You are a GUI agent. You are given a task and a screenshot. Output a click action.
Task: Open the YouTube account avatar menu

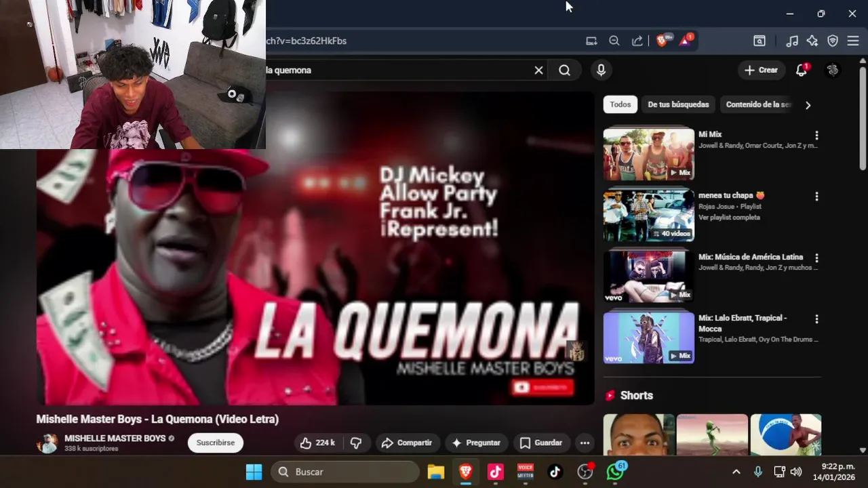tap(833, 70)
